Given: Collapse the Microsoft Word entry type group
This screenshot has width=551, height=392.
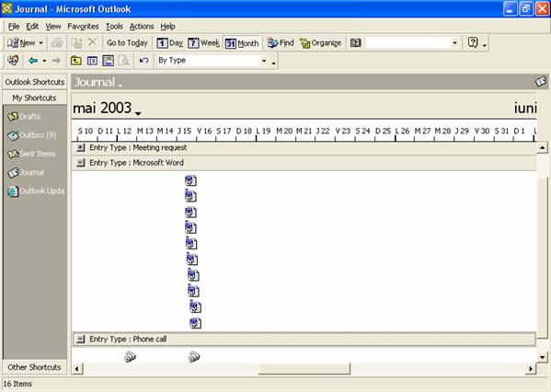Looking at the screenshot, I should 81,163.
